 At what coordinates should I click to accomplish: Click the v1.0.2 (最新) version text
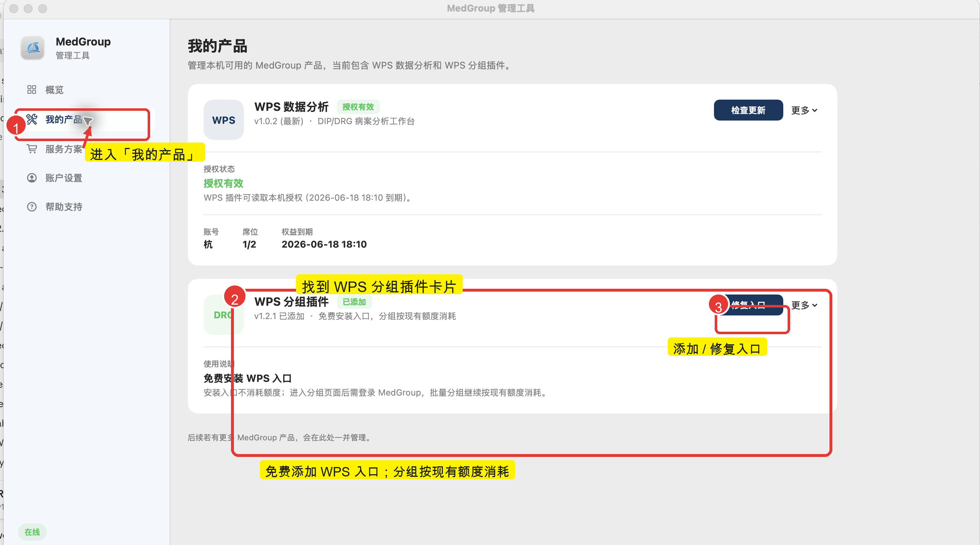(x=279, y=121)
